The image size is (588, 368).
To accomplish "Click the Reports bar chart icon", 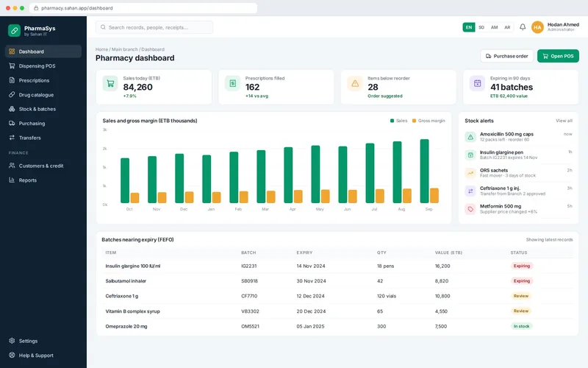I will (12, 180).
